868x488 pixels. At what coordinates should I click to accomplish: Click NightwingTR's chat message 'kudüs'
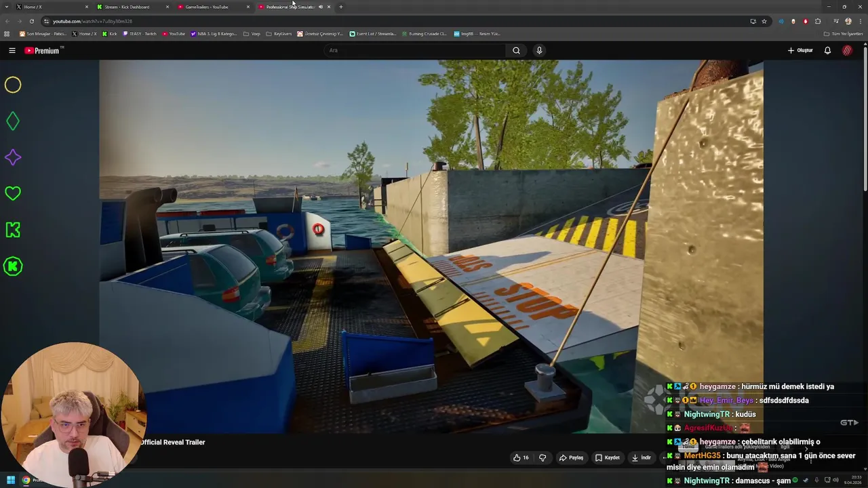point(745,414)
